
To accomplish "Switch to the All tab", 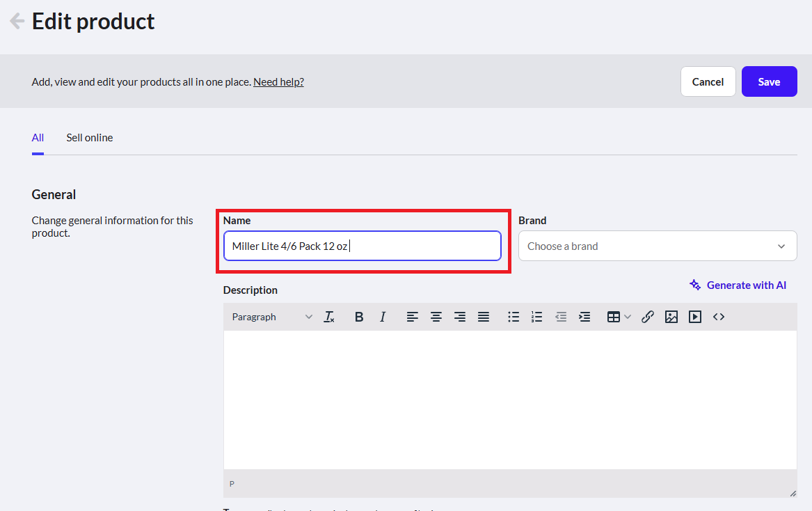I will coord(38,138).
